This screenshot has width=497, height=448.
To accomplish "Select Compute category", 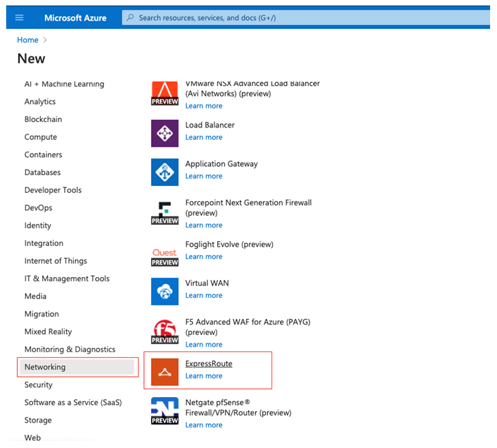I will click(x=41, y=137).
